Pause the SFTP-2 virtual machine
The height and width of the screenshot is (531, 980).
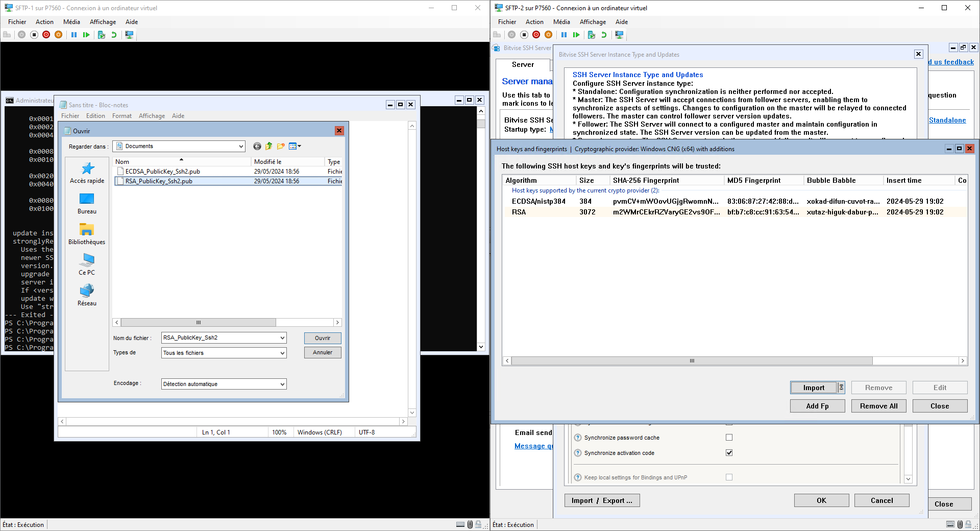pyautogui.click(x=564, y=35)
